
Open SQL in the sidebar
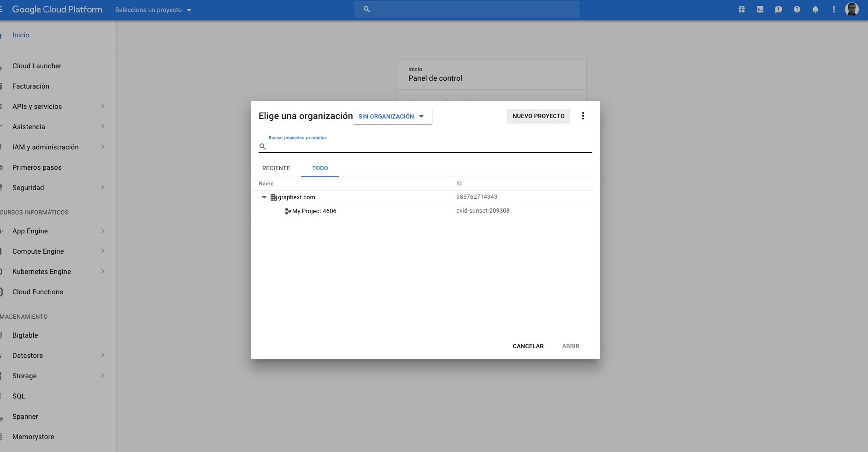click(x=19, y=396)
